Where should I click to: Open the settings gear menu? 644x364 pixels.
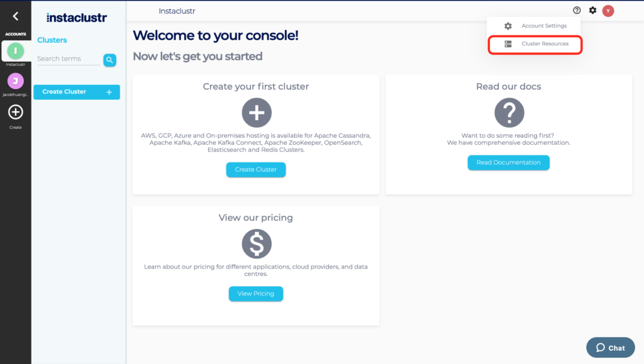(592, 11)
